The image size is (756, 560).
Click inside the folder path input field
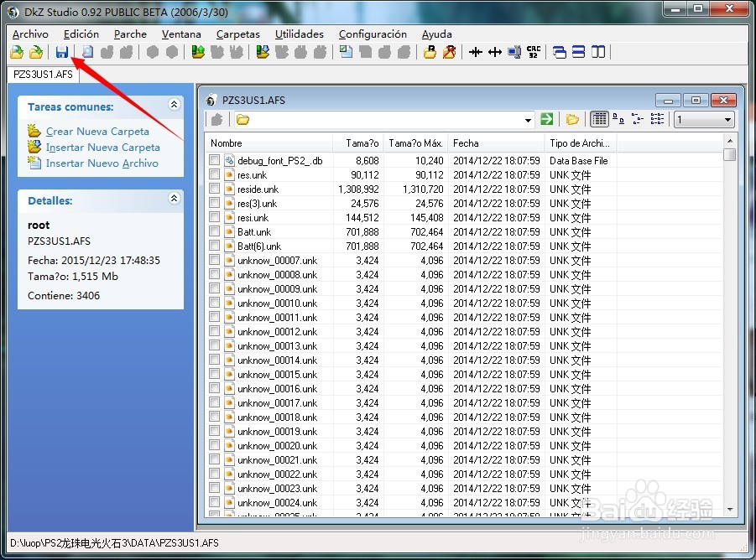[x=386, y=119]
